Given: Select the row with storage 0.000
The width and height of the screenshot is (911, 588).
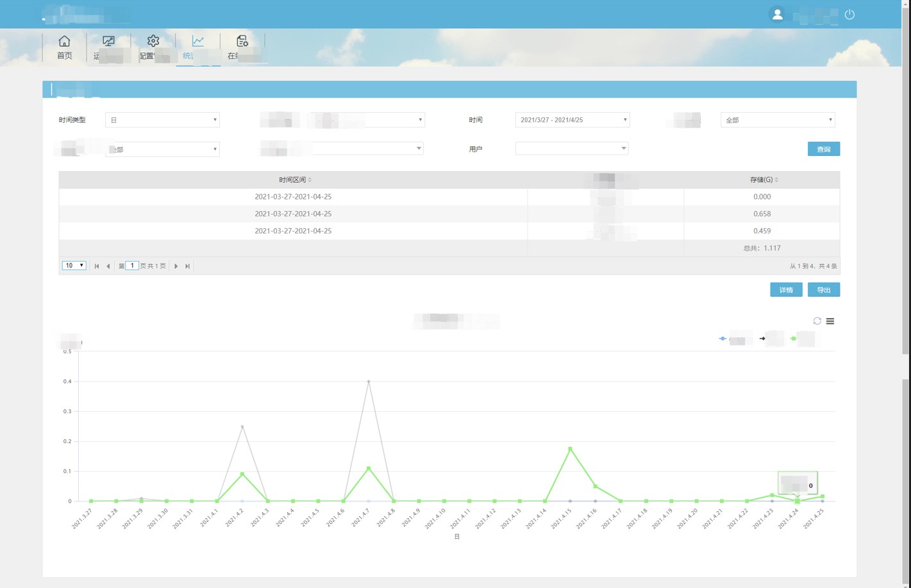Looking at the screenshot, I should [x=449, y=197].
